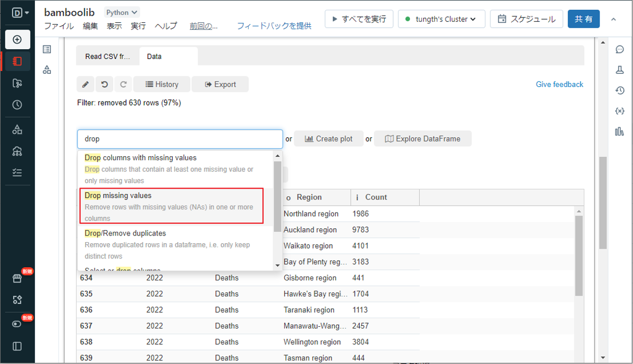Collapse the header with chevron arrow

613,19
